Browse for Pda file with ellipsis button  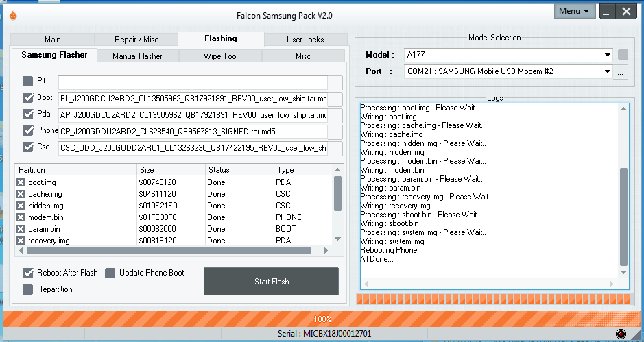pos(335,116)
